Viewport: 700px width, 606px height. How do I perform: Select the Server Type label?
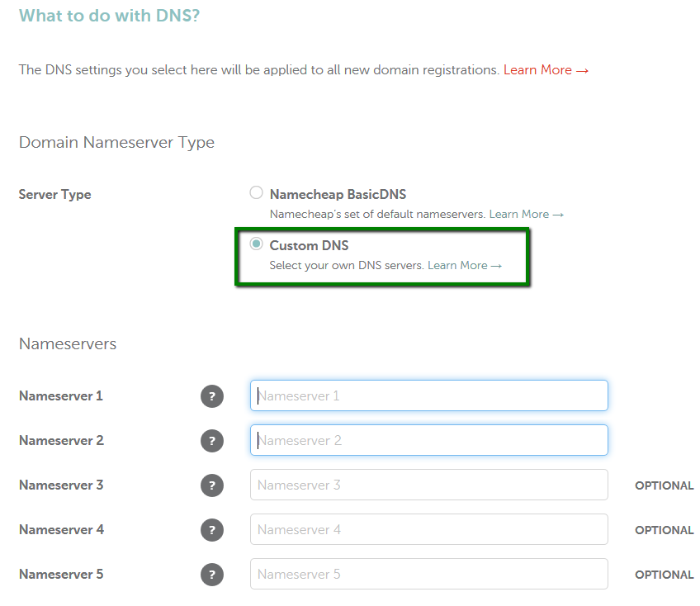pyautogui.click(x=55, y=195)
